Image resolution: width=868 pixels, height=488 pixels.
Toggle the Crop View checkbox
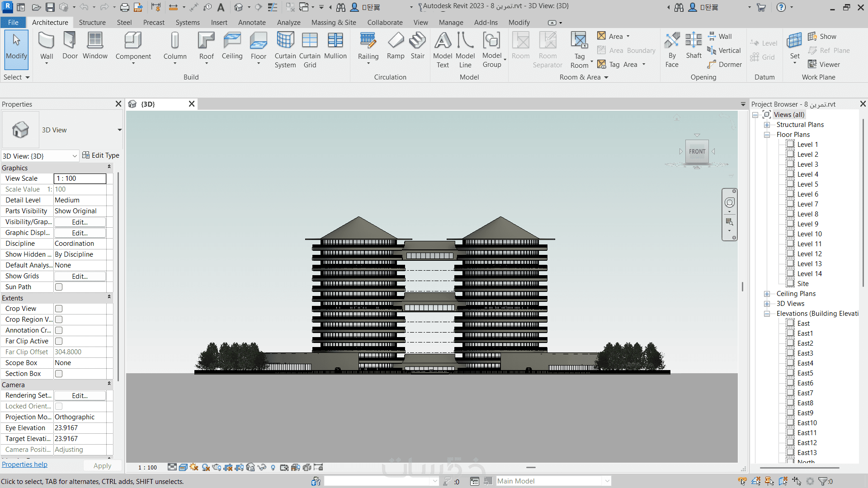[x=59, y=309]
